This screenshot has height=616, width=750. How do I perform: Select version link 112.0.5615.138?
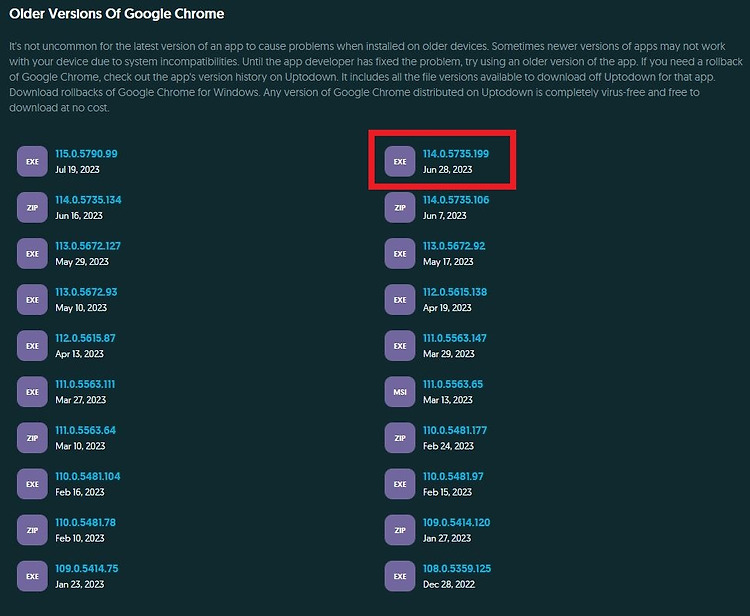coord(455,292)
